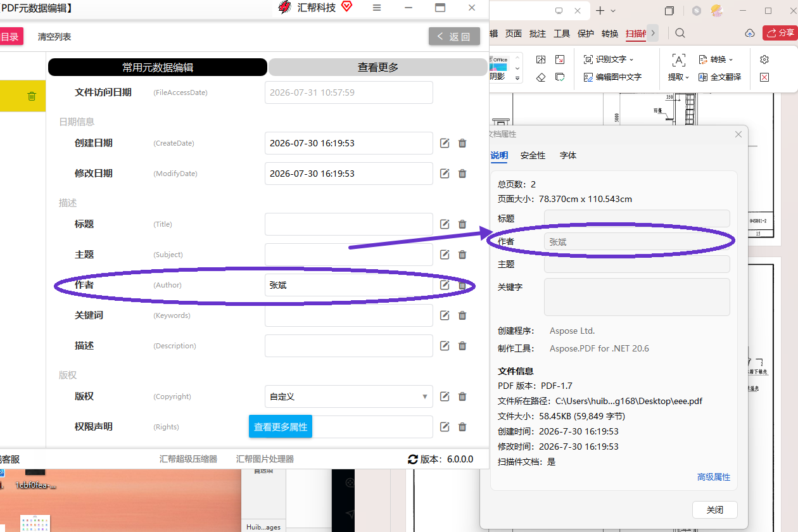Click the search magnifier in the PDF editor
The width and height of the screenshot is (798, 532).
pos(680,33)
